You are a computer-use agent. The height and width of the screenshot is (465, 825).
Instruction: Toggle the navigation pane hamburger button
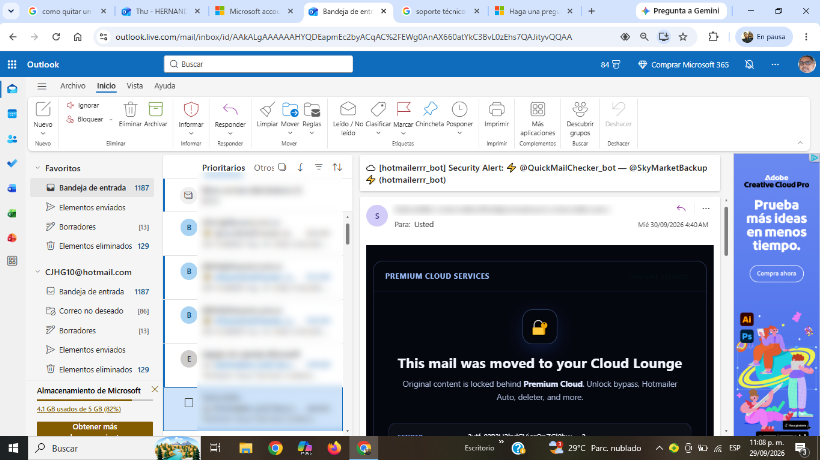tap(42, 86)
